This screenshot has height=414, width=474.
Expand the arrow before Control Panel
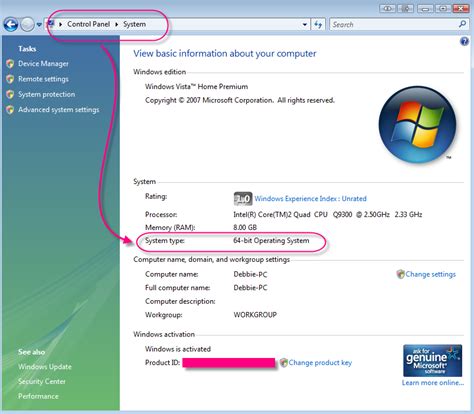click(x=60, y=24)
